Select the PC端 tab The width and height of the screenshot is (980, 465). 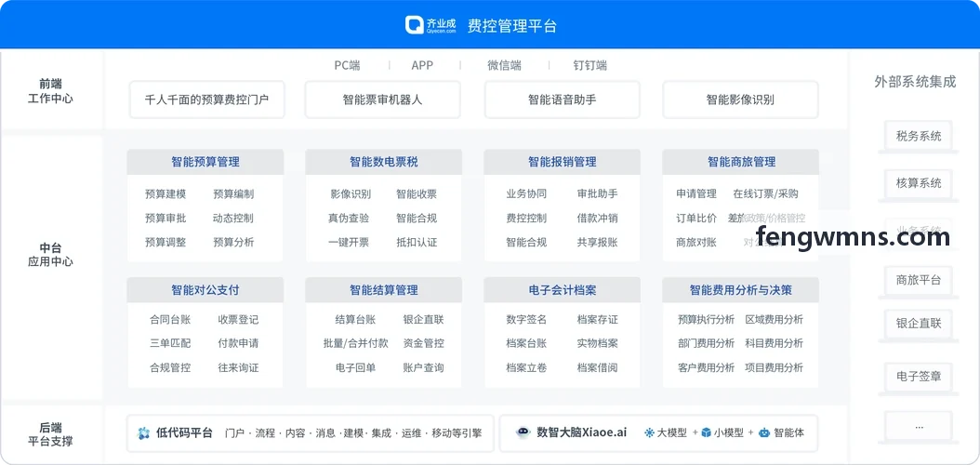point(347,65)
